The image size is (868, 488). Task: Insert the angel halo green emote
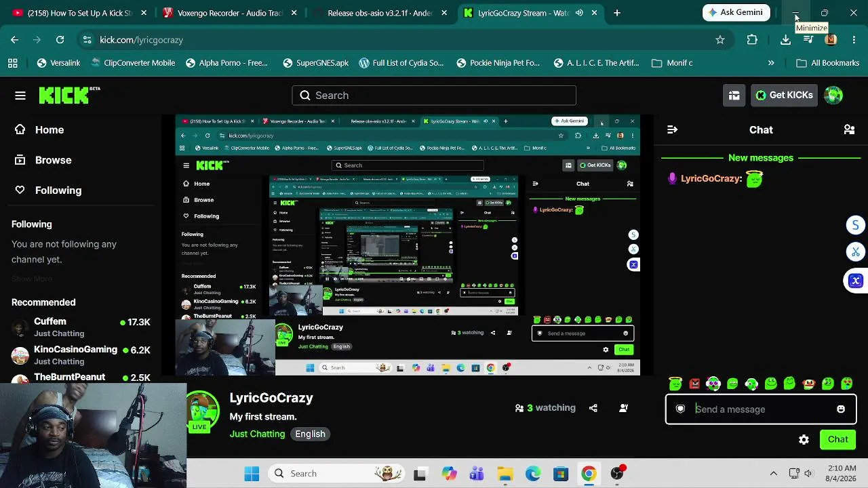[x=675, y=384]
